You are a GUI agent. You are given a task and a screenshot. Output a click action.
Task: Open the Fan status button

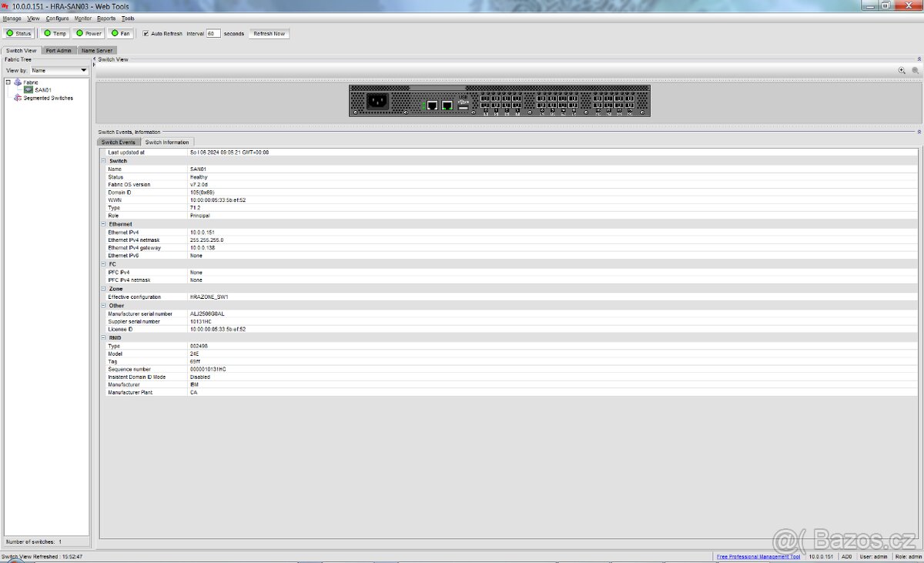click(120, 34)
